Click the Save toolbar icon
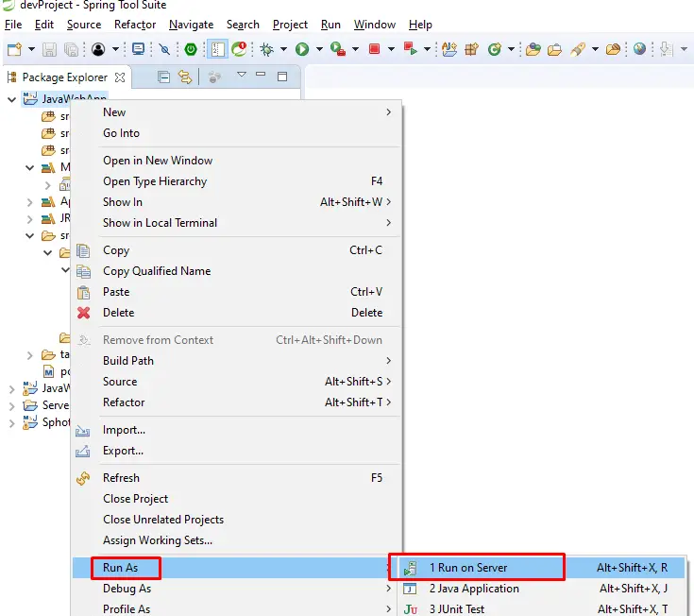Image resolution: width=694 pixels, height=616 pixels. point(49,49)
